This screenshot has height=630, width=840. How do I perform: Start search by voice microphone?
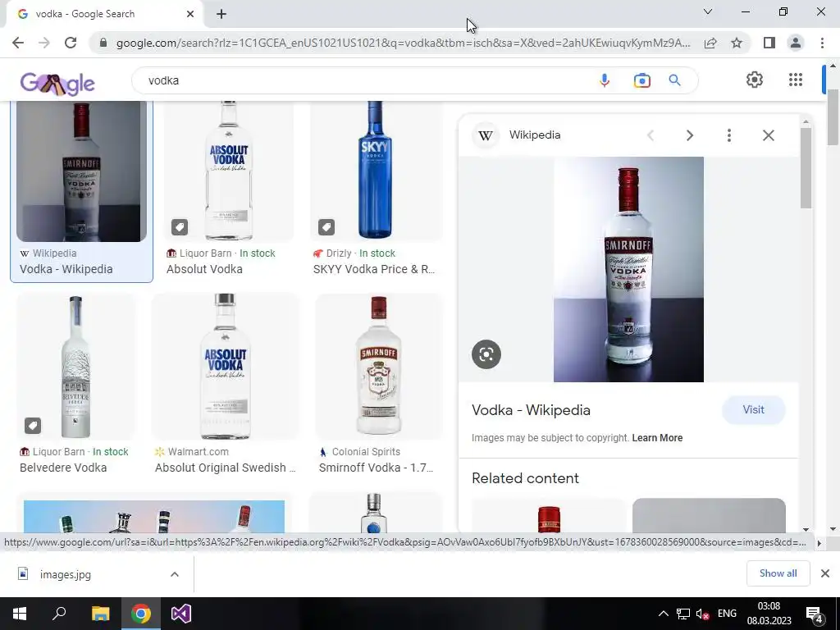605,80
